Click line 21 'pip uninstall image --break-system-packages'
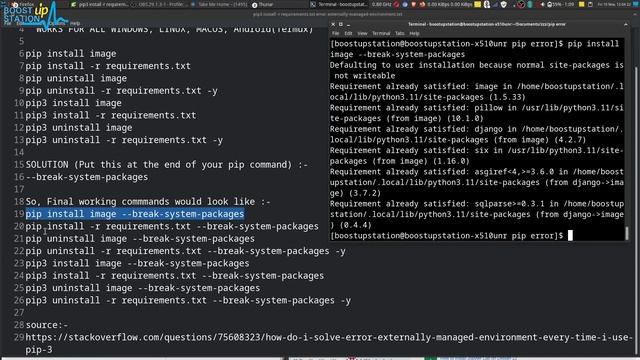This screenshot has width=640, height=360. pyautogui.click(x=140, y=239)
